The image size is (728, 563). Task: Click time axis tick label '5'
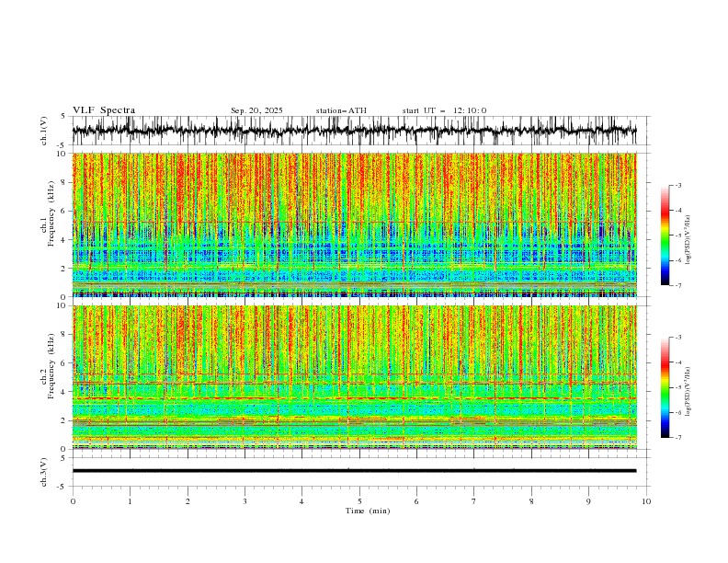[x=359, y=501]
